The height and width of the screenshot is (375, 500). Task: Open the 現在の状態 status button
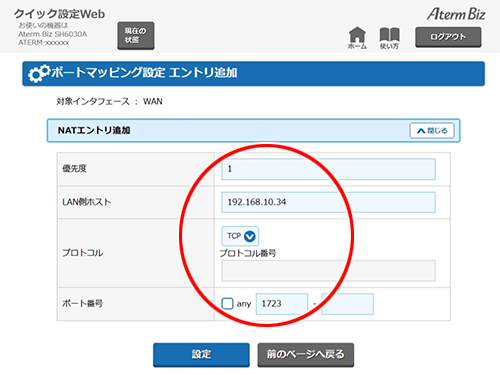(x=136, y=36)
